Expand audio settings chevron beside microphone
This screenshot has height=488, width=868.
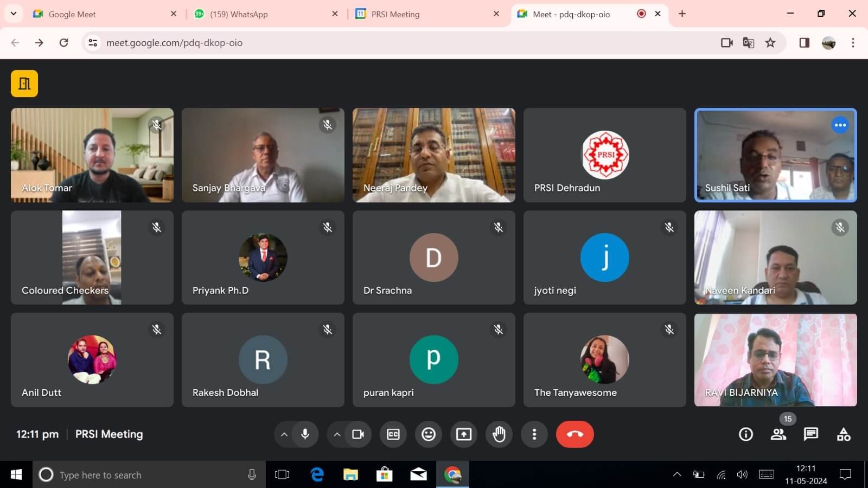(284, 434)
